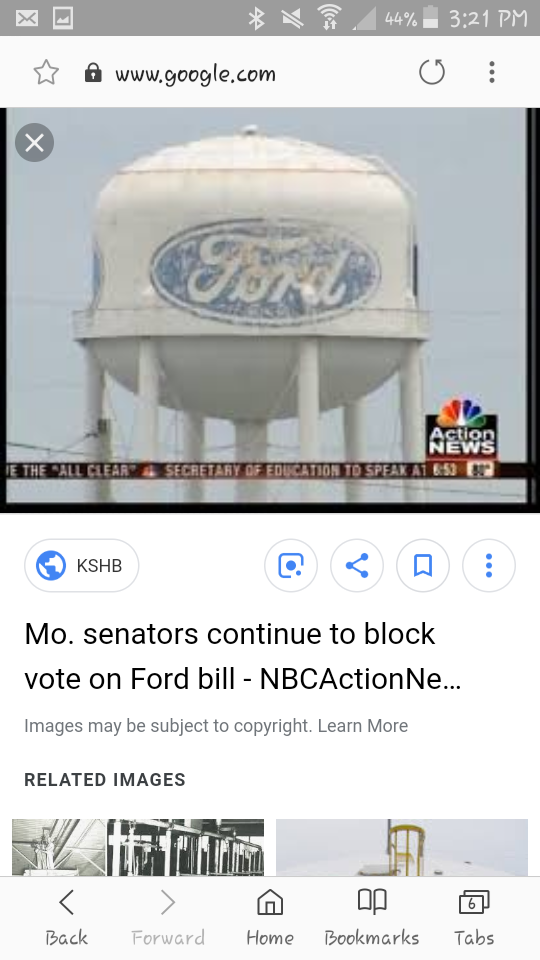Image resolution: width=540 pixels, height=960 pixels.
Task: Reload the page with refresh icon
Action: tap(432, 72)
